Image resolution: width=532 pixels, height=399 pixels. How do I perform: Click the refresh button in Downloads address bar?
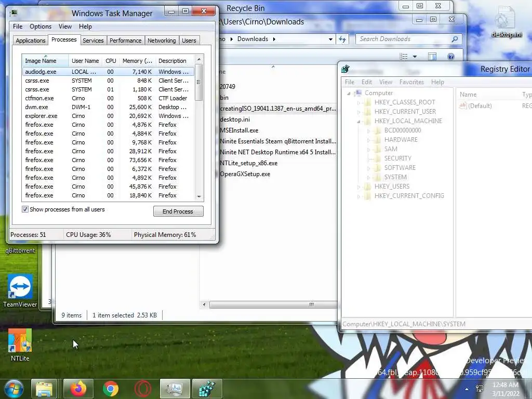coord(342,39)
